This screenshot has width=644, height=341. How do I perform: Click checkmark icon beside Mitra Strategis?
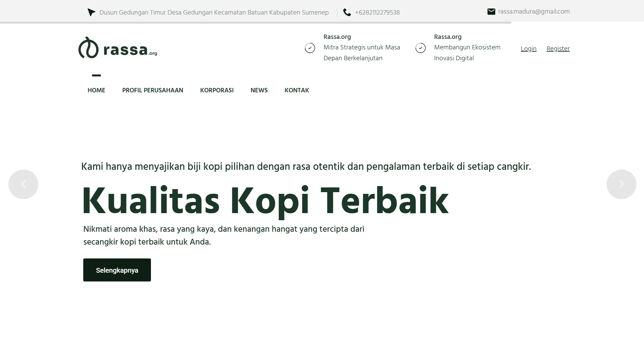coord(310,48)
